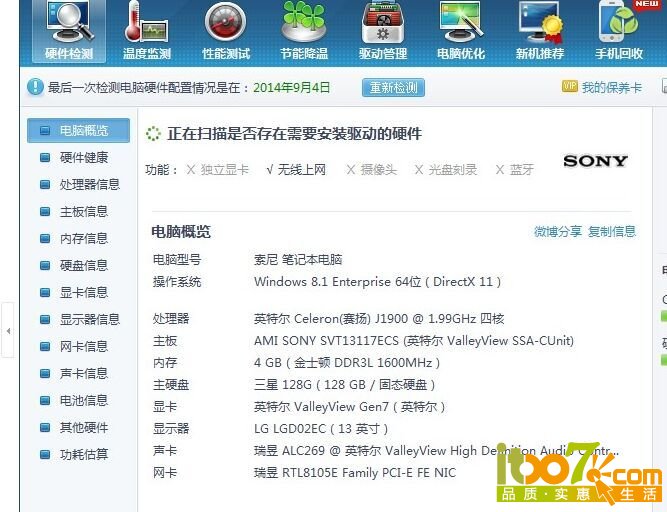This screenshot has width=667, height=512.
Task: Click the 独立显卡 feature label
Action: [225, 170]
